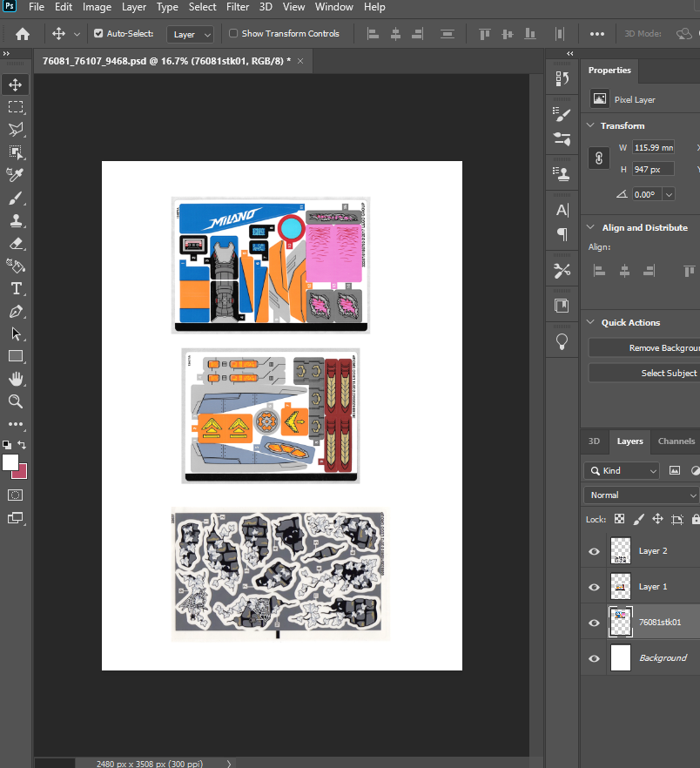Open the Normal blend mode dropdown
Screen dimensions: 700x768
641,495
